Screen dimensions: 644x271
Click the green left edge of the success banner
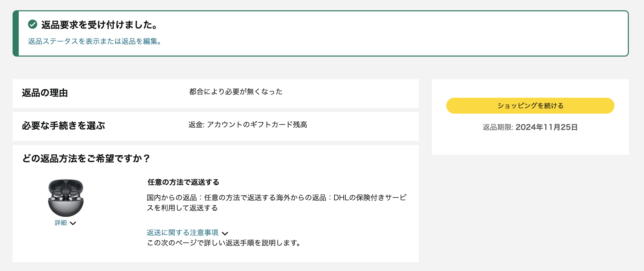pos(16,33)
